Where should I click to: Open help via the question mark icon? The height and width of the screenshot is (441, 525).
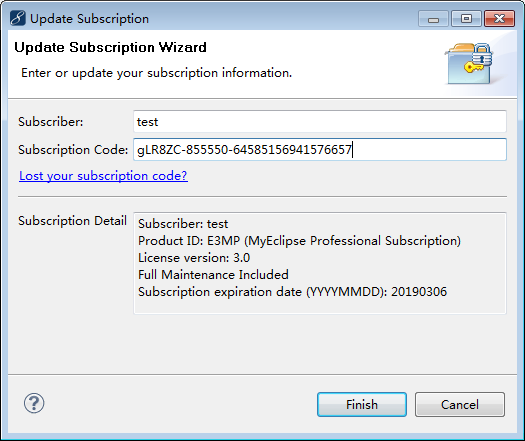[x=34, y=403]
